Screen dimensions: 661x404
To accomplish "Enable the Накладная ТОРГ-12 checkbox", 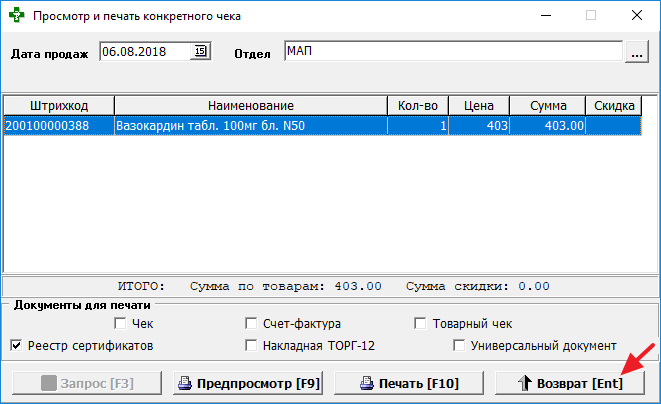I will click(251, 346).
